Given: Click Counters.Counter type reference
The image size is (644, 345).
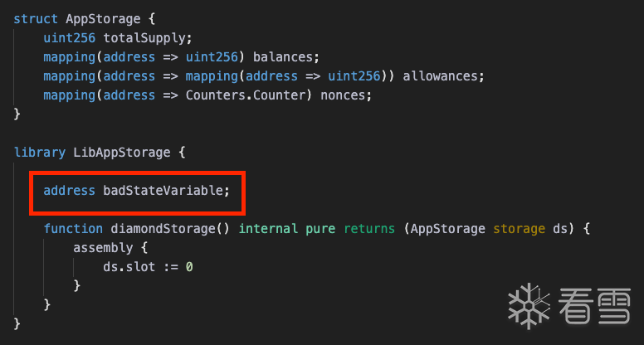Looking at the screenshot, I should point(246,95).
